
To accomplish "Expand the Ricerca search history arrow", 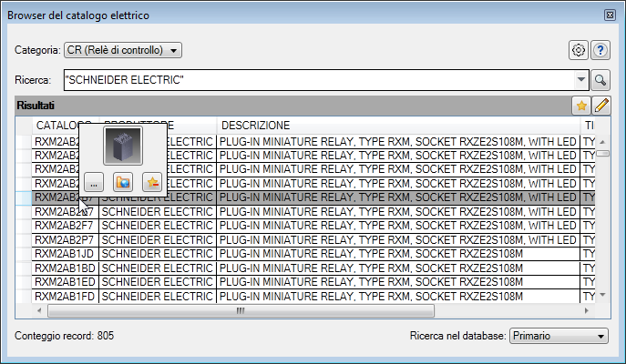I will 581,80.
